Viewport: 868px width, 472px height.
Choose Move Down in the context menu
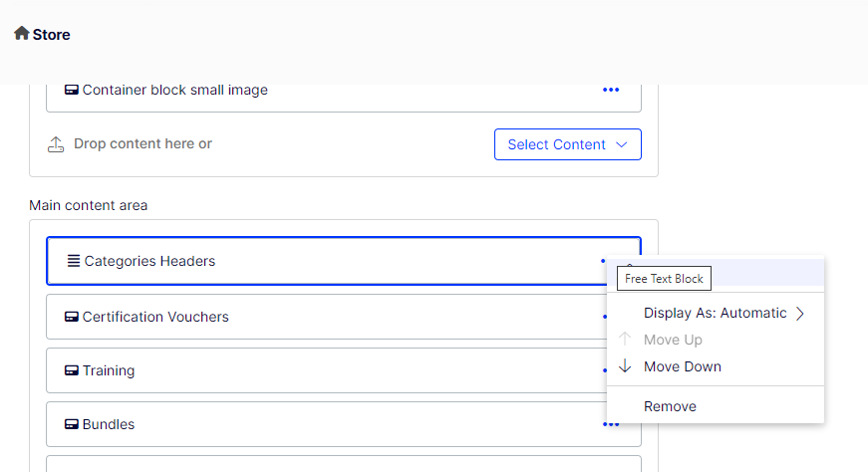coord(683,367)
